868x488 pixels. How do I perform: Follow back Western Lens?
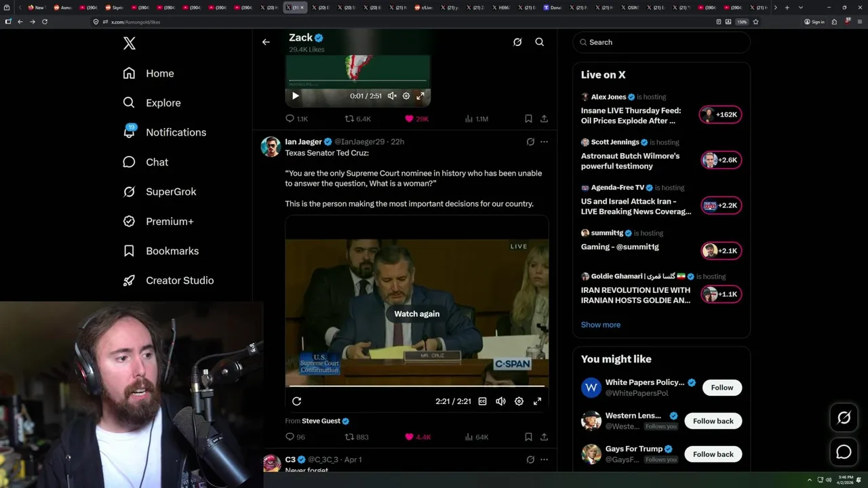coord(713,421)
